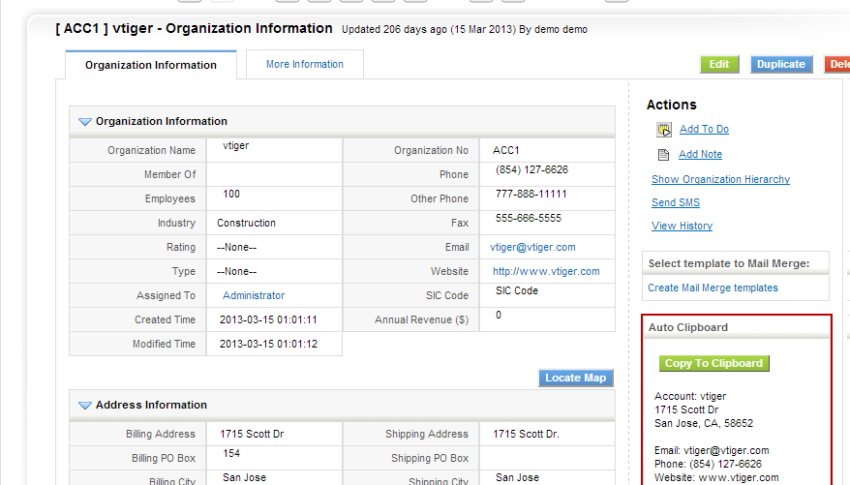The width and height of the screenshot is (850, 485).
Task: Click the Website: www.vtiger.com clipboard line
Action: (x=717, y=477)
